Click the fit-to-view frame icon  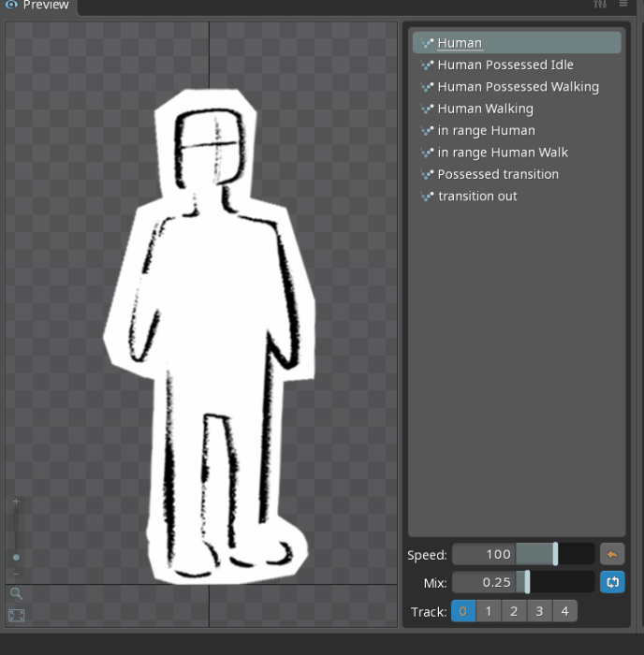[x=16, y=616]
